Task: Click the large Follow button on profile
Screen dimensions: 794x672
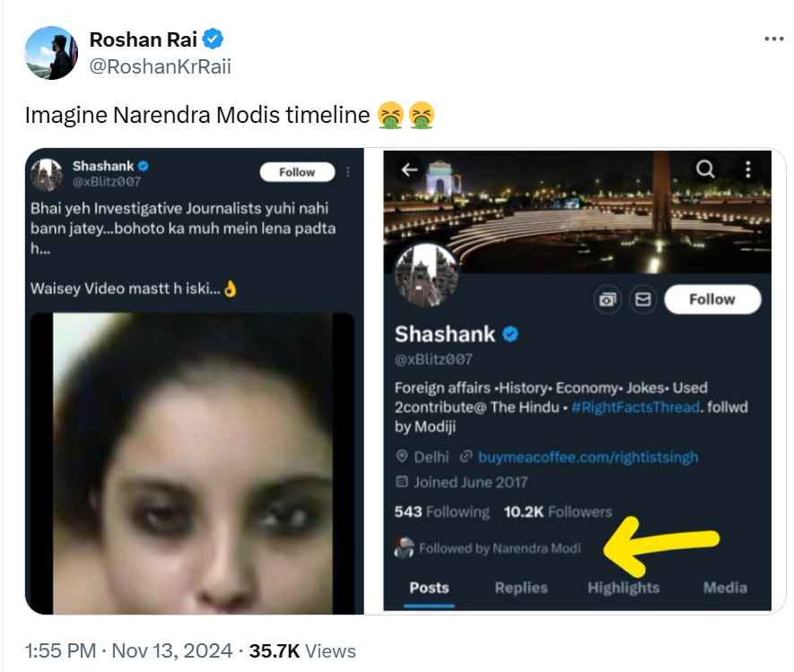Action: 711,300
